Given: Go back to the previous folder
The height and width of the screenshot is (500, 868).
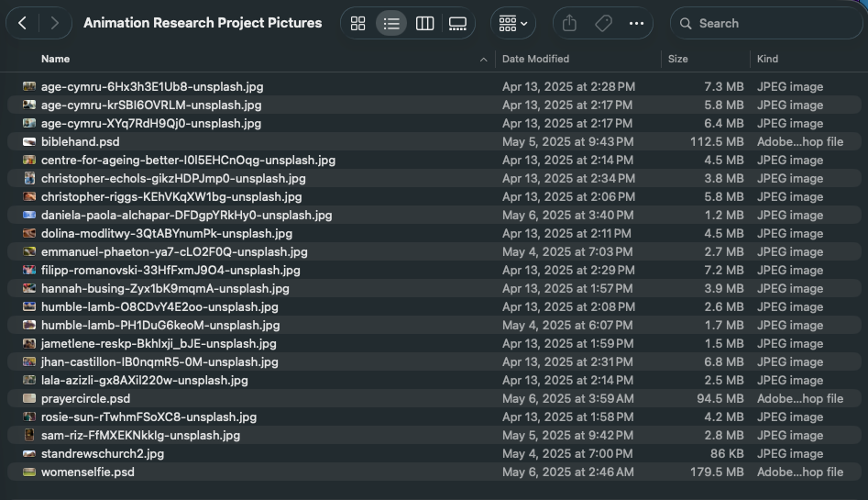Looking at the screenshot, I should [x=23, y=23].
